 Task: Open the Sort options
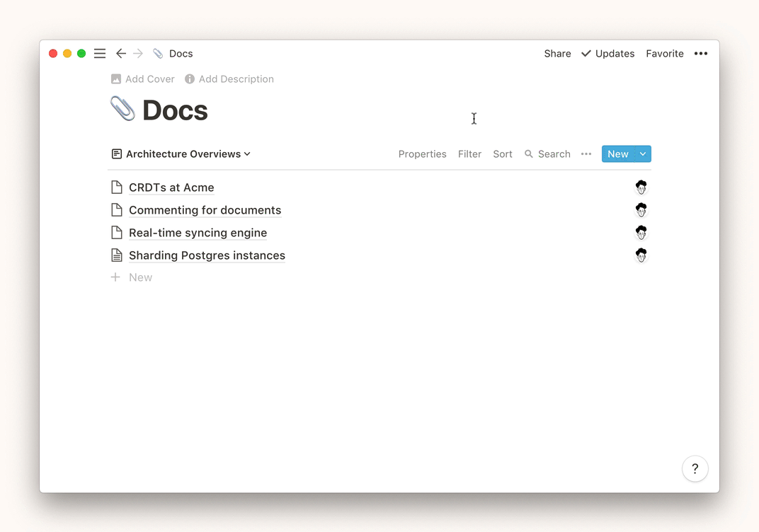point(502,154)
